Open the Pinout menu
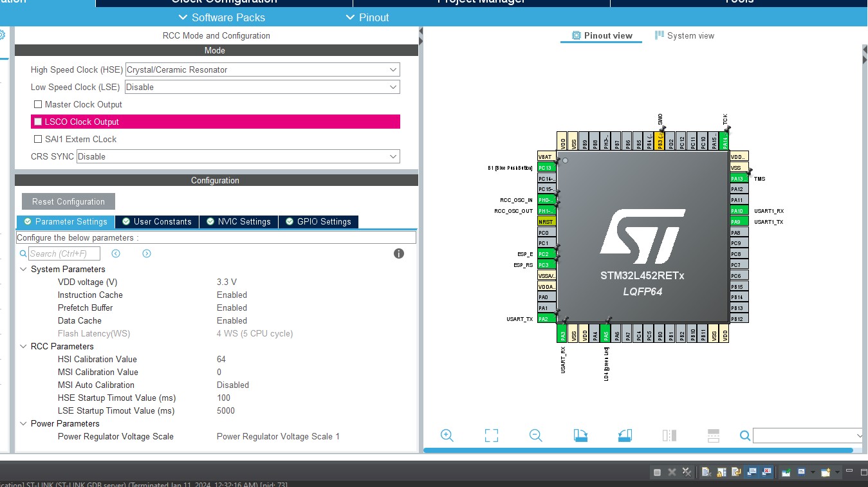Image resolution: width=868 pixels, height=487 pixels. (x=366, y=17)
